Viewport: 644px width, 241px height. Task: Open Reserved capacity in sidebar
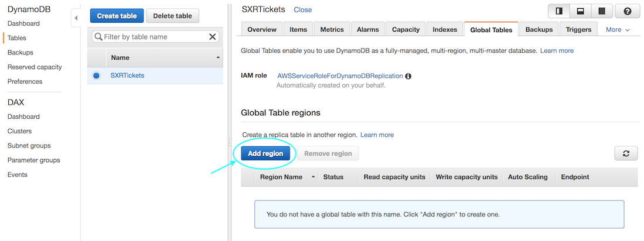35,67
